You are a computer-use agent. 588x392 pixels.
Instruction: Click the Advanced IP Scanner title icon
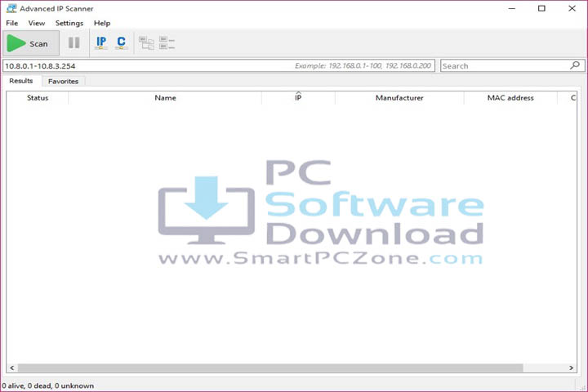[11, 8]
